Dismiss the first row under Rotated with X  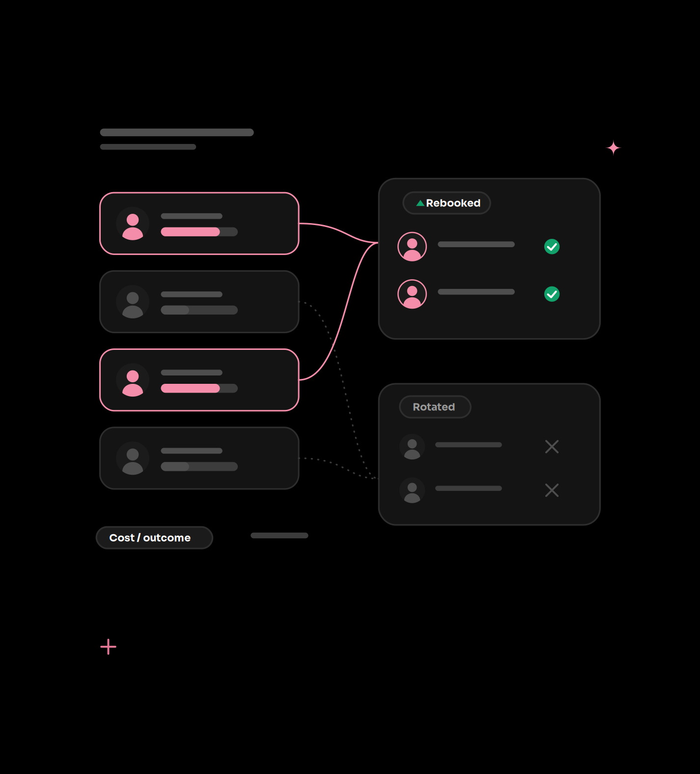(x=552, y=447)
